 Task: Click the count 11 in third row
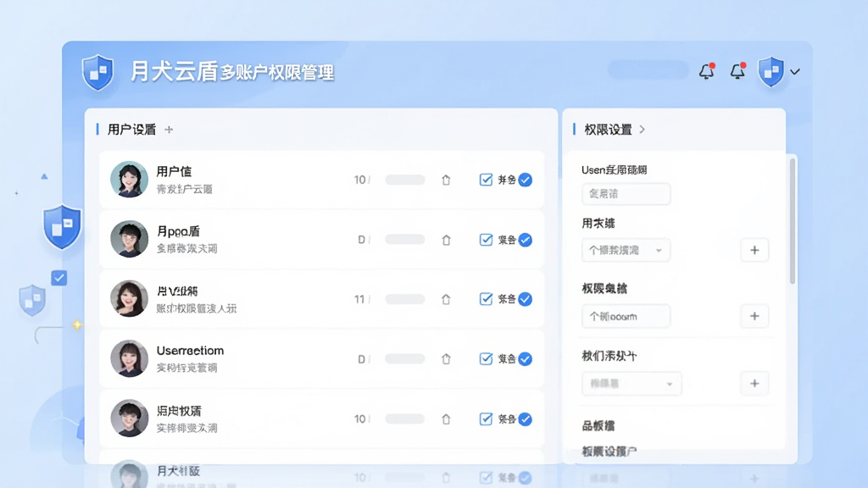point(359,299)
